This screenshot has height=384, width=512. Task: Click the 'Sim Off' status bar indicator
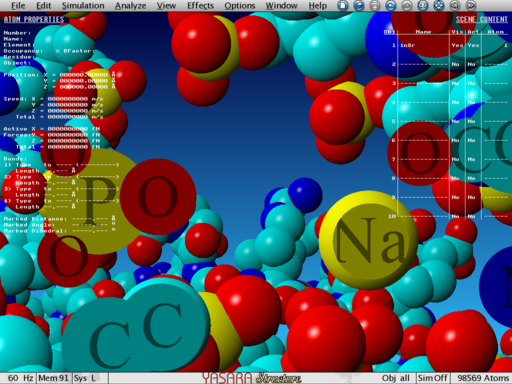432,378
